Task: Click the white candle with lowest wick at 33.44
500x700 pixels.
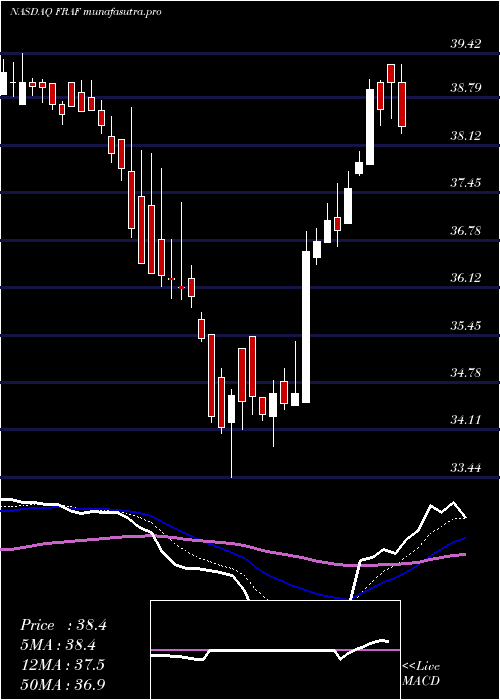Action: 231,408
